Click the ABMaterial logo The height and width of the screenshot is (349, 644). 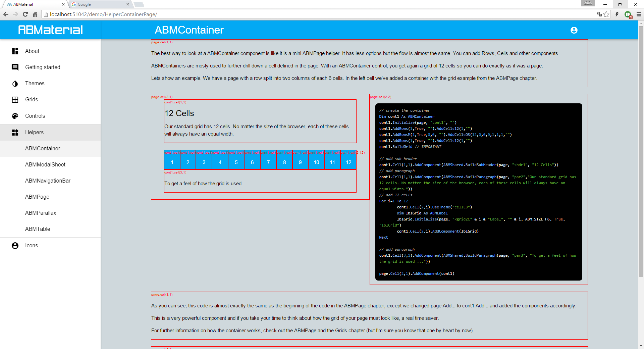point(50,30)
